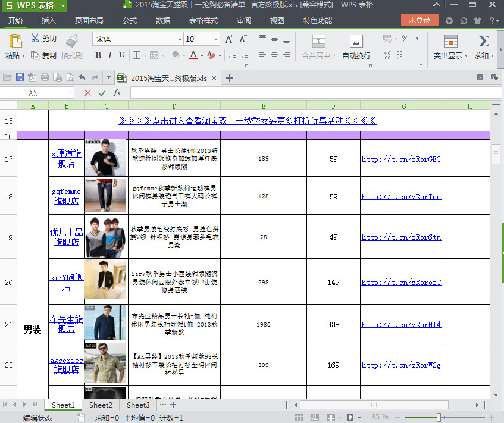
Task: Click the Cut (剪切) scissors icon
Action: [35, 39]
